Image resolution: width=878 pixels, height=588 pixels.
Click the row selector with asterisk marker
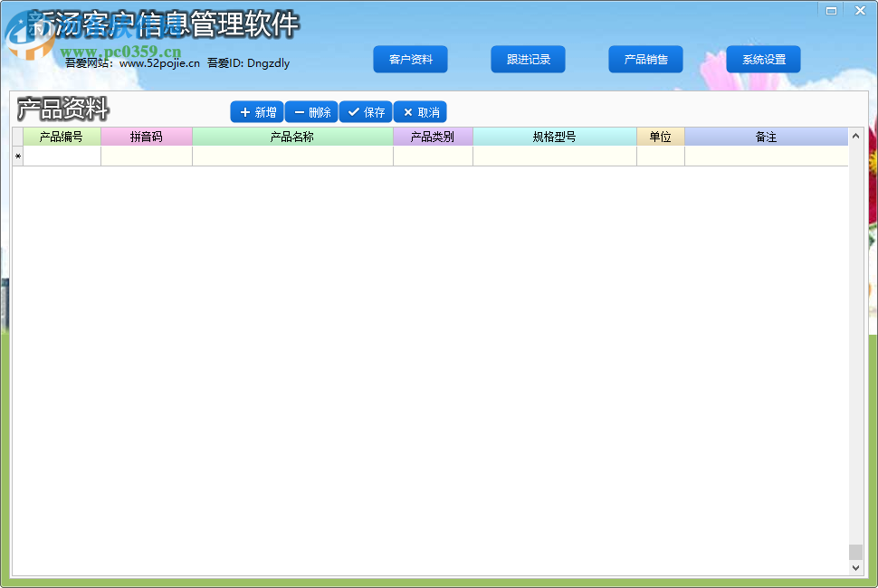point(17,156)
